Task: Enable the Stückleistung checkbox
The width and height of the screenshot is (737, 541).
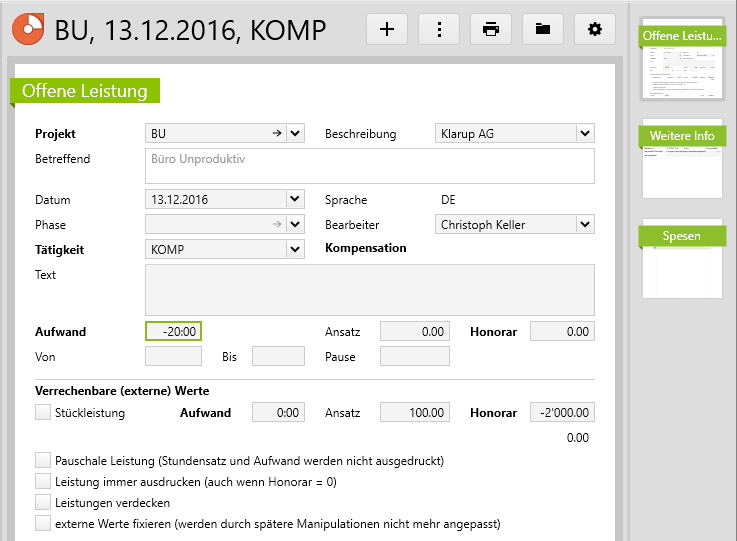Action: point(43,412)
